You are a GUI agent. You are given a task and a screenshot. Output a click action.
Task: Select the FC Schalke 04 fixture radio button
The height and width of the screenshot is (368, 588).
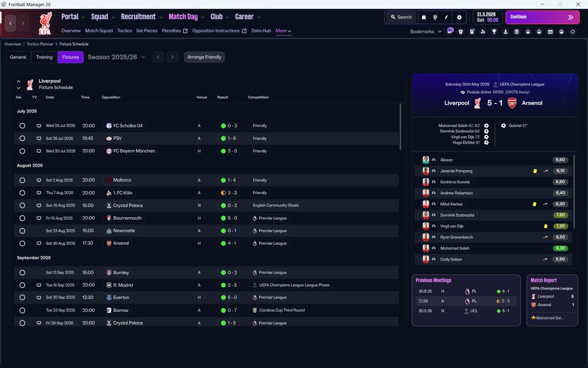22,126
